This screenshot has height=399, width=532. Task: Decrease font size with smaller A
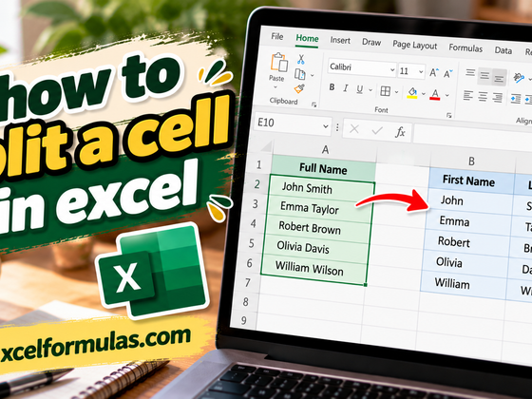pos(447,73)
